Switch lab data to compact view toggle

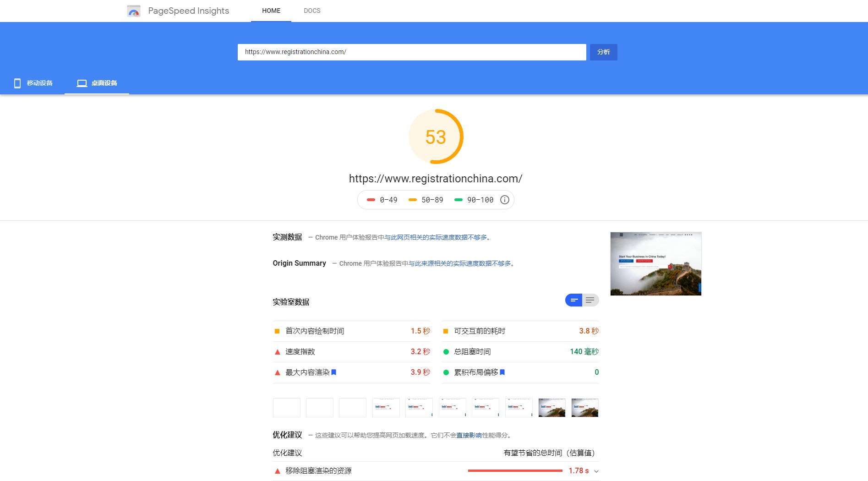(573, 300)
